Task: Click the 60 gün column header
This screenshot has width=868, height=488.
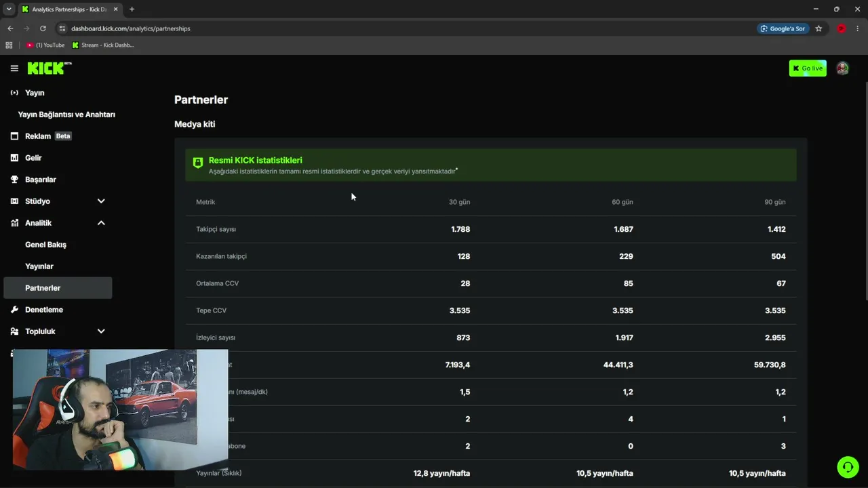Action: pyautogui.click(x=623, y=202)
